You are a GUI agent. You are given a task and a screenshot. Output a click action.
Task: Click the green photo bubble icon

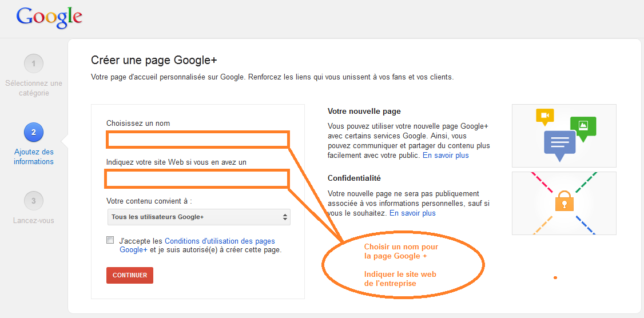pyautogui.click(x=583, y=127)
